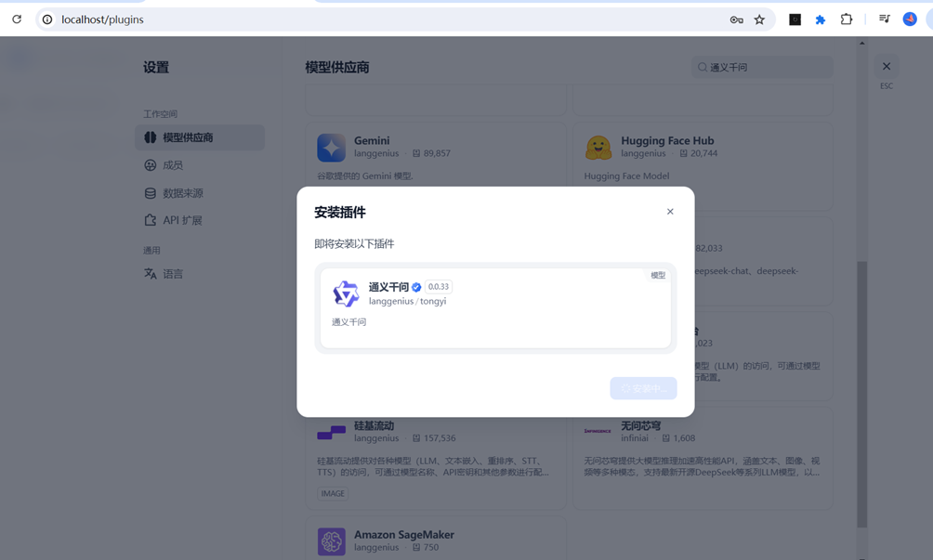Open 成员 in the settings sidebar
Screen dimensions: 933x560
pos(200,165)
